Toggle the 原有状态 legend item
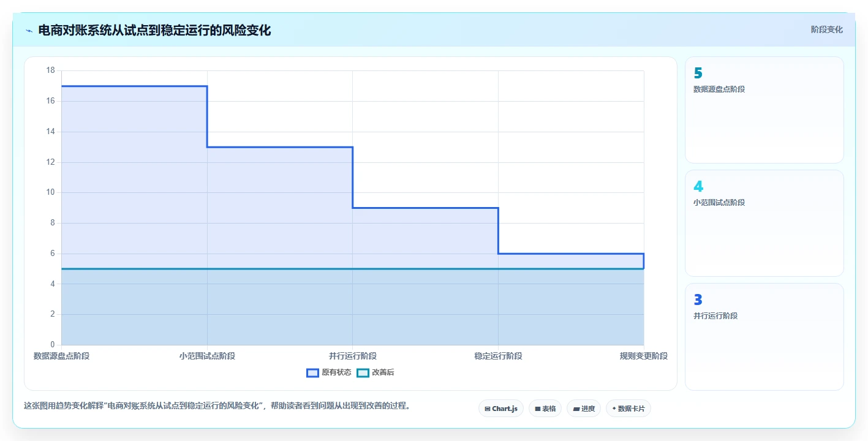Screen dimensions: 868x441 pos(328,372)
